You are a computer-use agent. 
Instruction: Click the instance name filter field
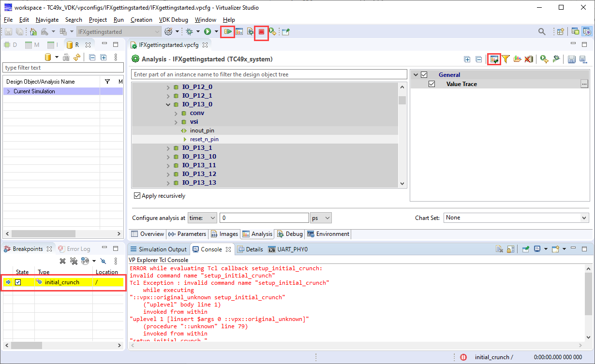point(269,74)
